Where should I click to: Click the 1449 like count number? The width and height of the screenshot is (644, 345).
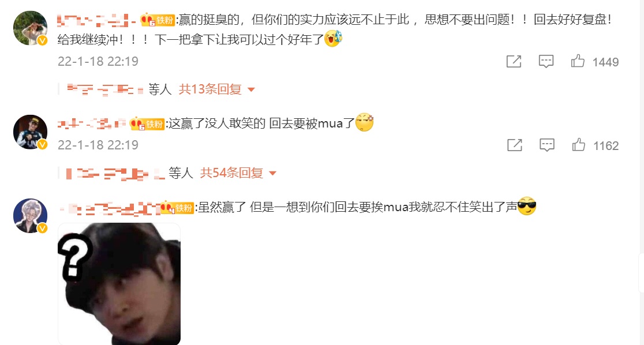click(605, 62)
